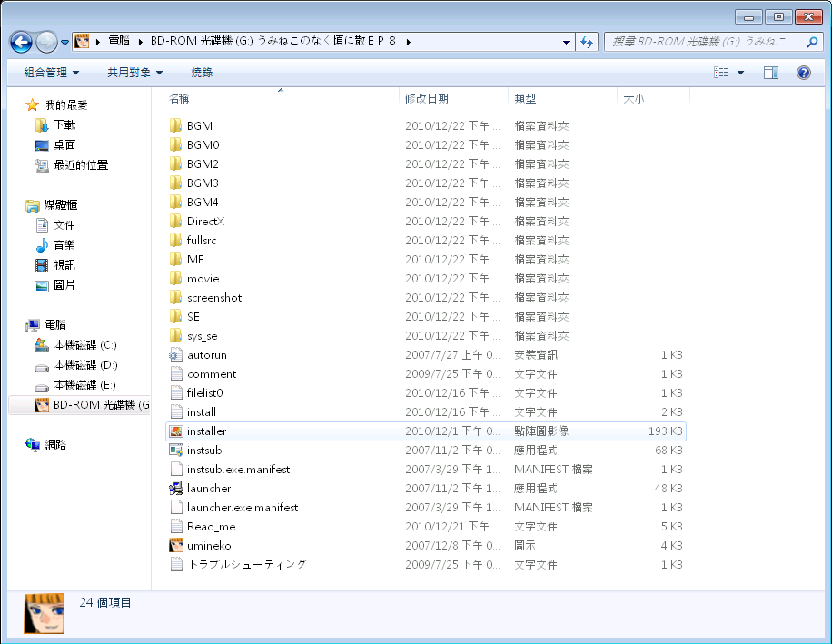Open the view options dropdown arrow
Viewport: 832px width, 644px height.
coord(741,73)
